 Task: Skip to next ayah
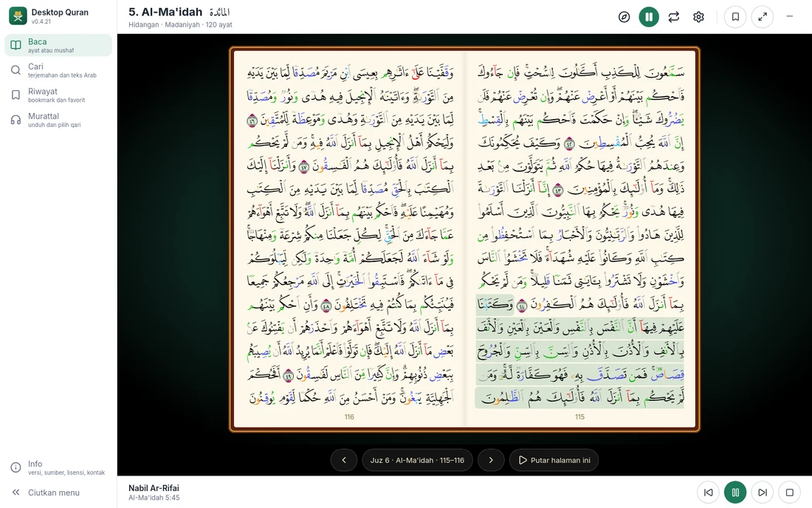coord(763,492)
